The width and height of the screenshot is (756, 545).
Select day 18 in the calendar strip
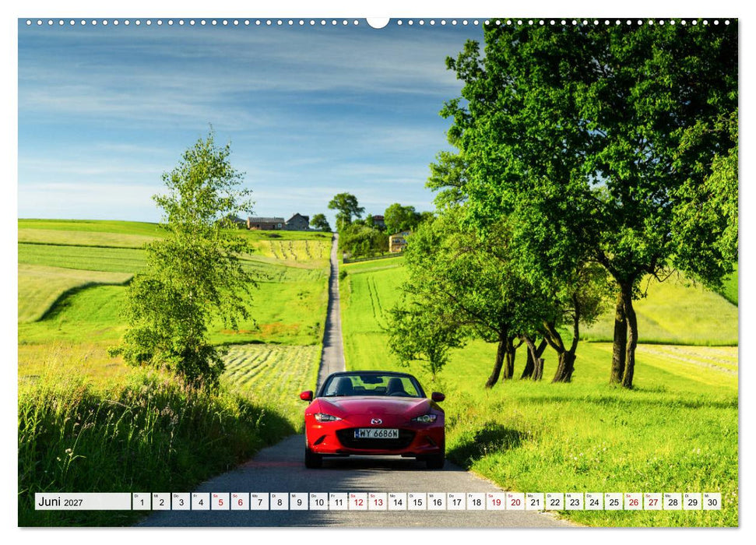pyautogui.click(x=476, y=501)
